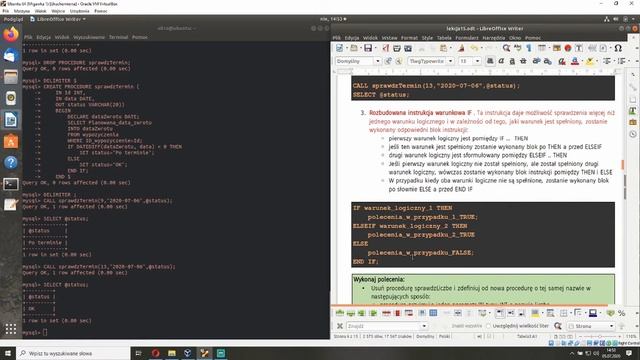Open Ubuntu Software from the dock
640x360 pixels.
[x=11, y=141]
